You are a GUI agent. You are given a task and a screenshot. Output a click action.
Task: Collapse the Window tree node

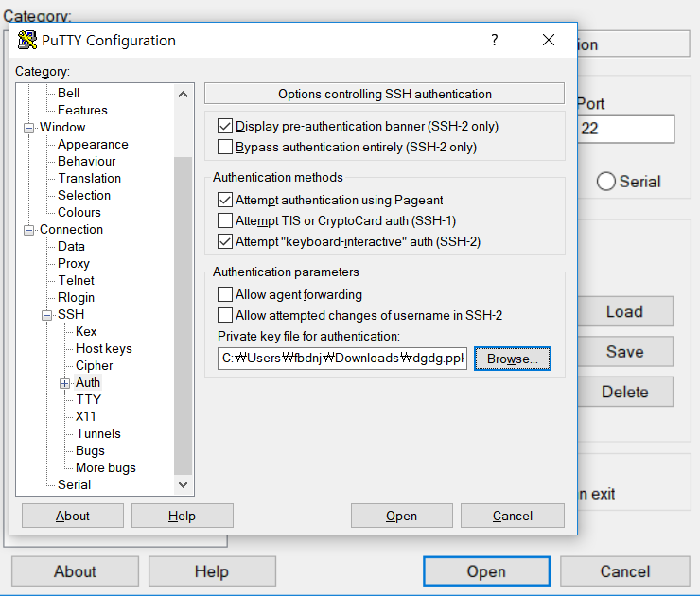click(x=28, y=128)
